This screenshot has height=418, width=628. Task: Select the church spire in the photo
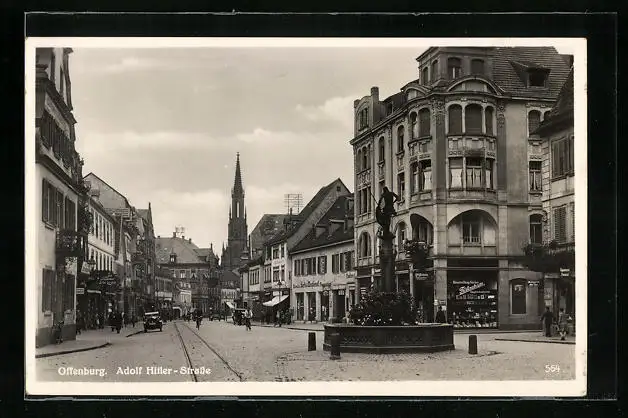238,208
